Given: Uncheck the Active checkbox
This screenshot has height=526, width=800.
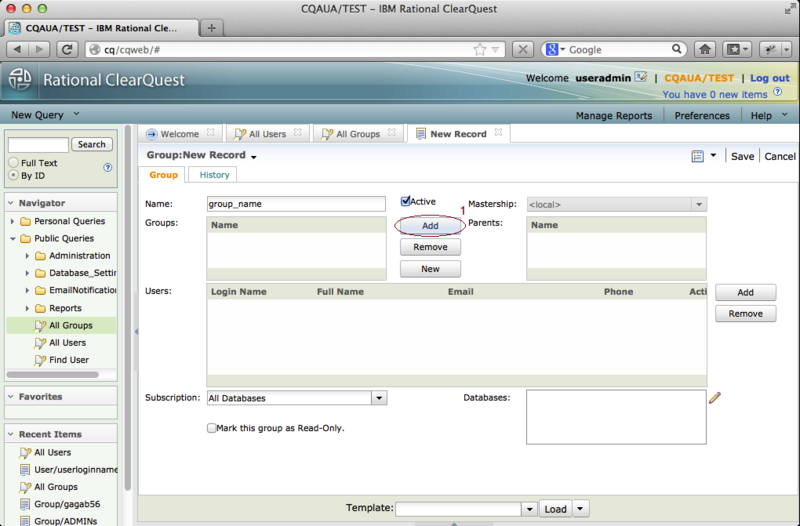Looking at the screenshot, I should click(407, 202).
